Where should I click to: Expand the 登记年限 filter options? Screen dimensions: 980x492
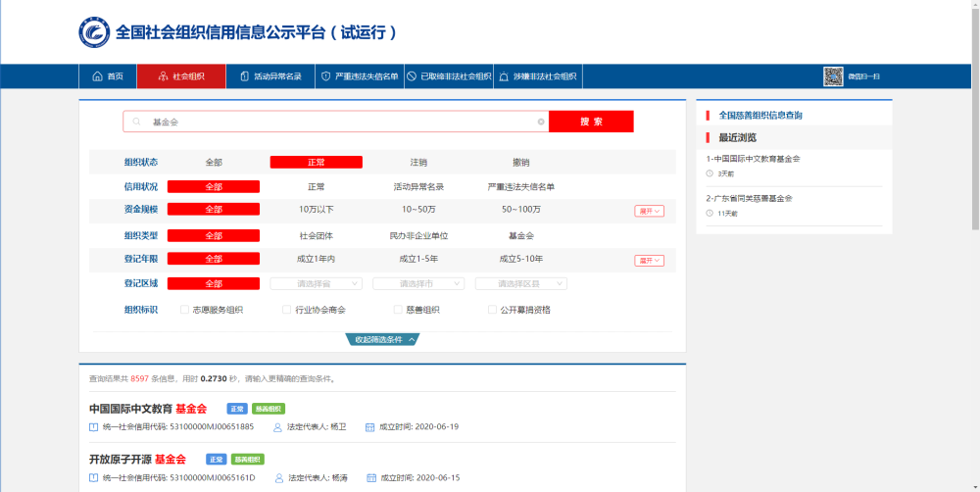point(650,261)
